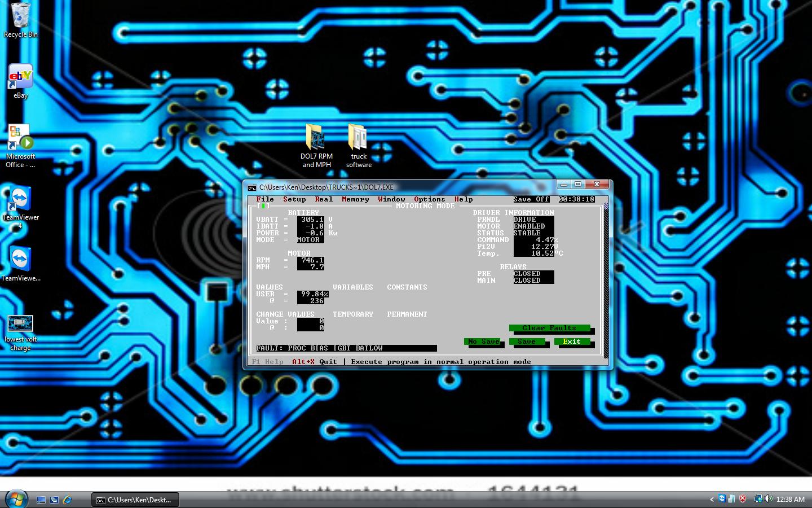Select the Microsoft Office desktop shortcut
812x508 pixels.
click(20, 146)
